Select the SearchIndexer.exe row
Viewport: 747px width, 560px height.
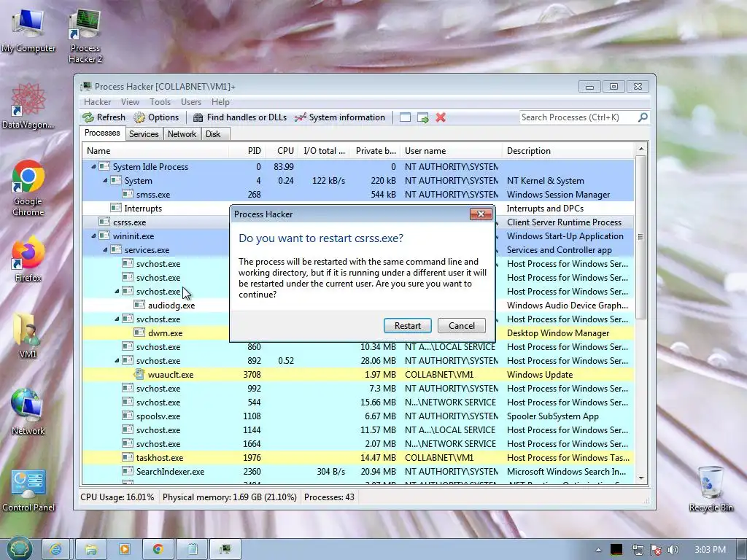pos(358,472)
